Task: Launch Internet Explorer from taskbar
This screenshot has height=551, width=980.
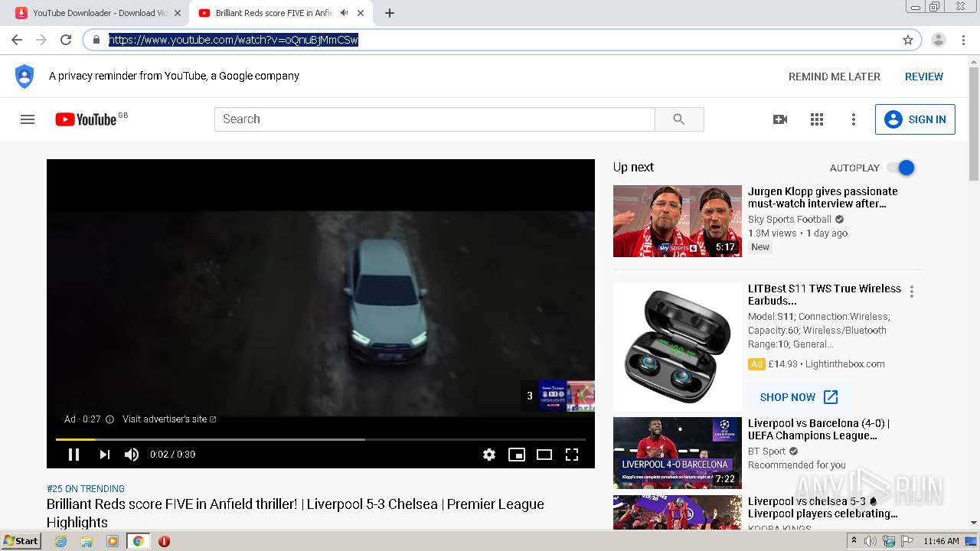Action: coord(60,541)
